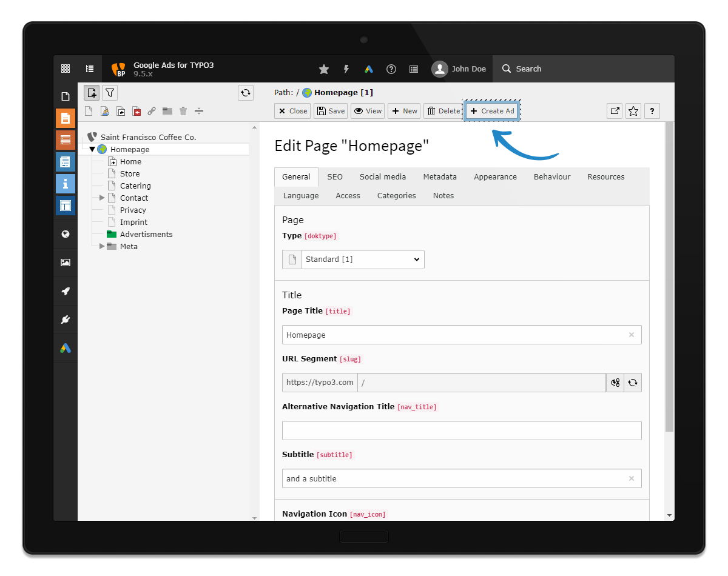Open page in new window icon
728x576 pixels.
[615, 111]
